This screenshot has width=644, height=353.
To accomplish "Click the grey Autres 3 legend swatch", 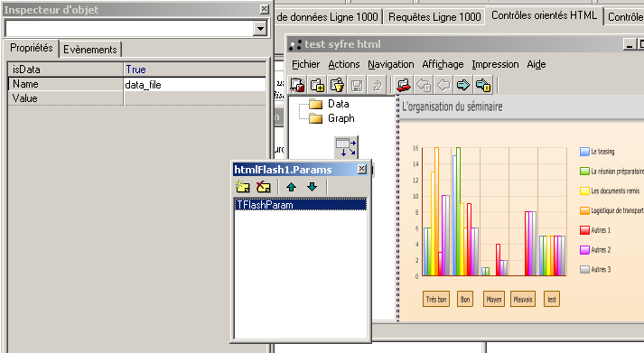I will 584,270.
